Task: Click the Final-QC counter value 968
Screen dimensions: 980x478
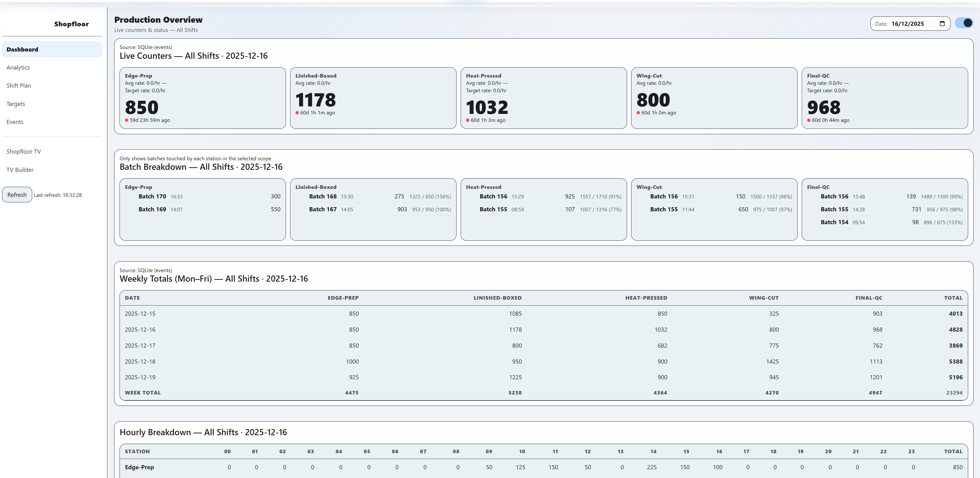Action: (x=824, y=107)
